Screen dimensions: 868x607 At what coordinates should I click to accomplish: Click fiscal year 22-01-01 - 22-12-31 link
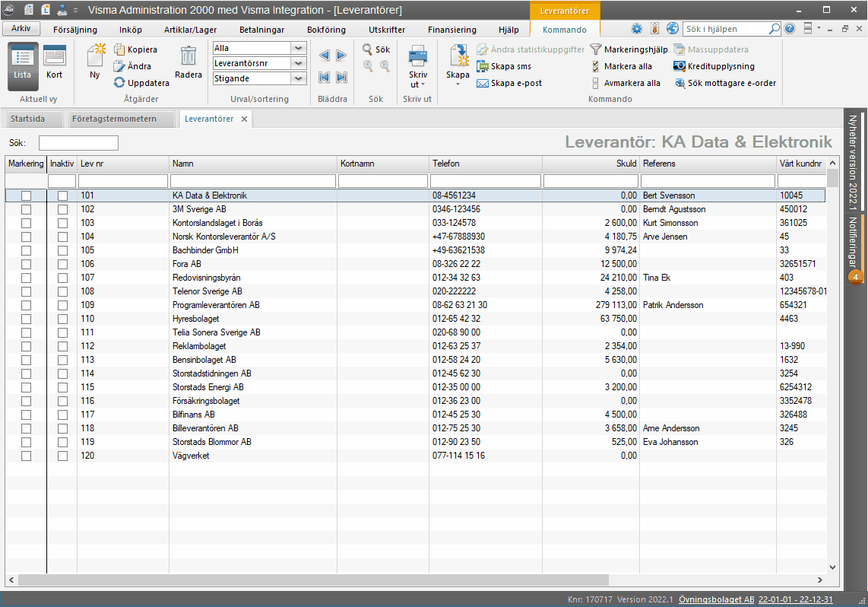coord(796,599)
